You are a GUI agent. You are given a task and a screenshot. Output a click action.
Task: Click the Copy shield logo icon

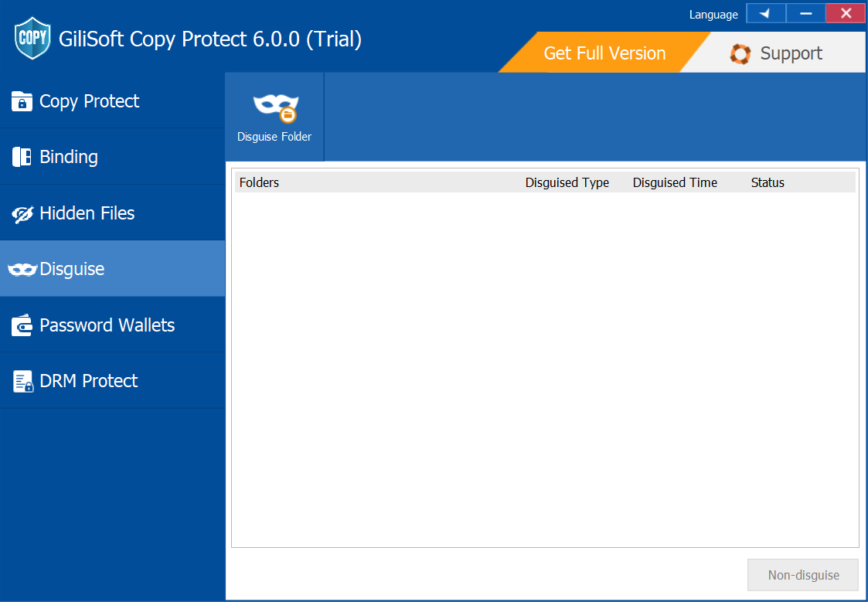click(x=32, y=38)
